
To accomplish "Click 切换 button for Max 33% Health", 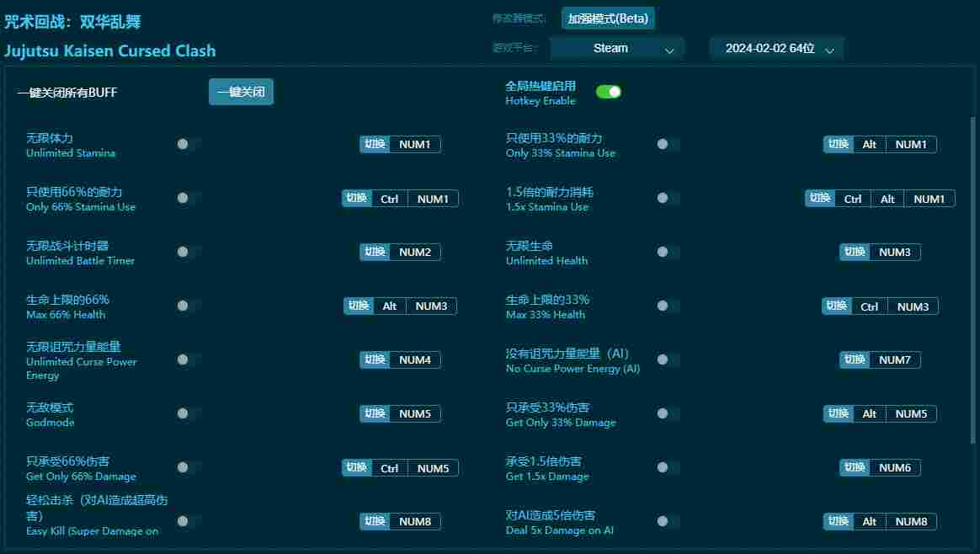I will (837, 306).
